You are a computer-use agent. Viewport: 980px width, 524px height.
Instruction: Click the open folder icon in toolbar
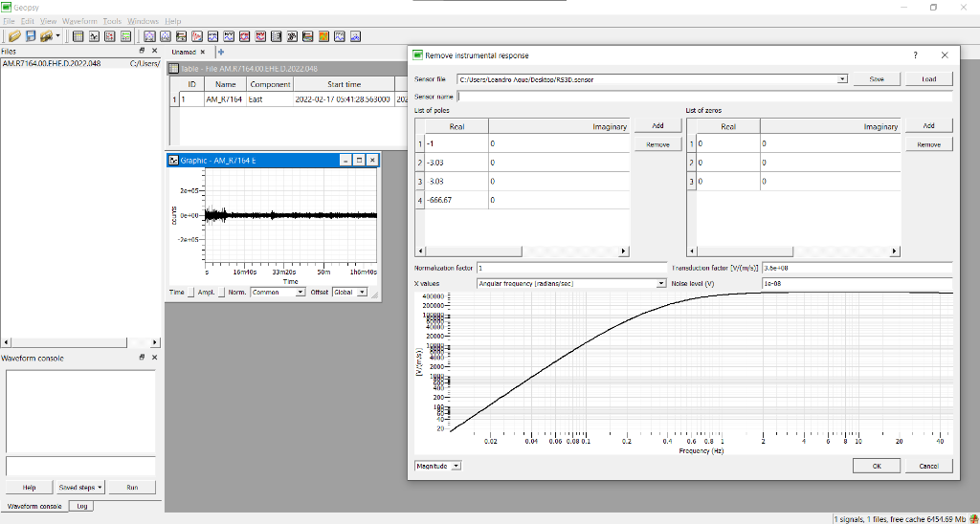14,36
